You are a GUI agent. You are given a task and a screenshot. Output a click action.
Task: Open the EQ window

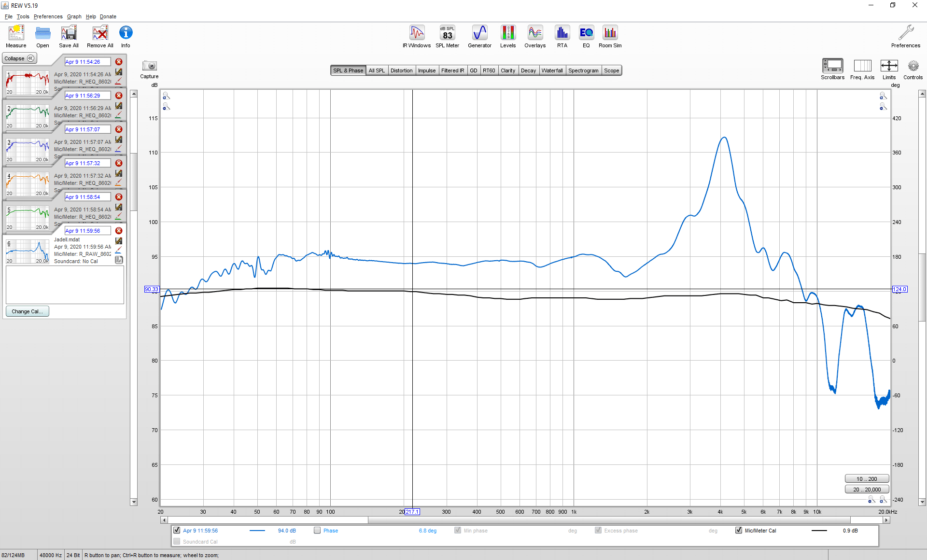pyautogui.click(x=586, y=37)
